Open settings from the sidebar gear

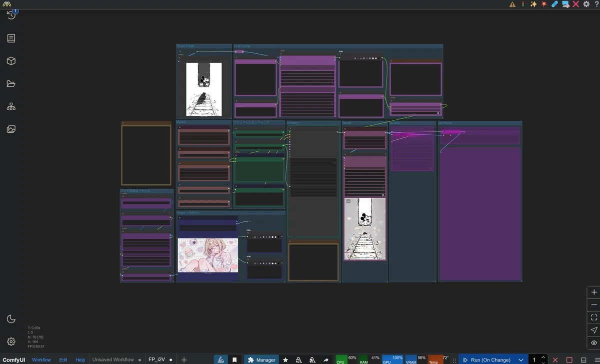(x=11, y=342)
